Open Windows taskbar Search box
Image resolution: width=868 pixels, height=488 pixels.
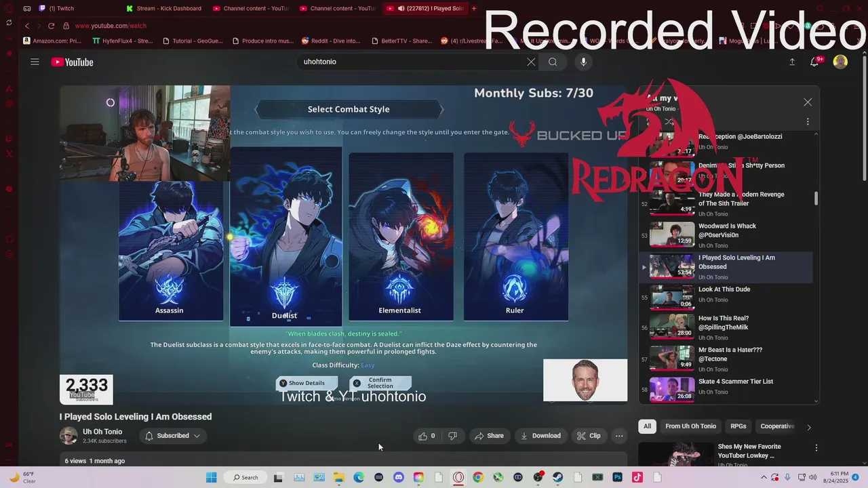(245, 477)
